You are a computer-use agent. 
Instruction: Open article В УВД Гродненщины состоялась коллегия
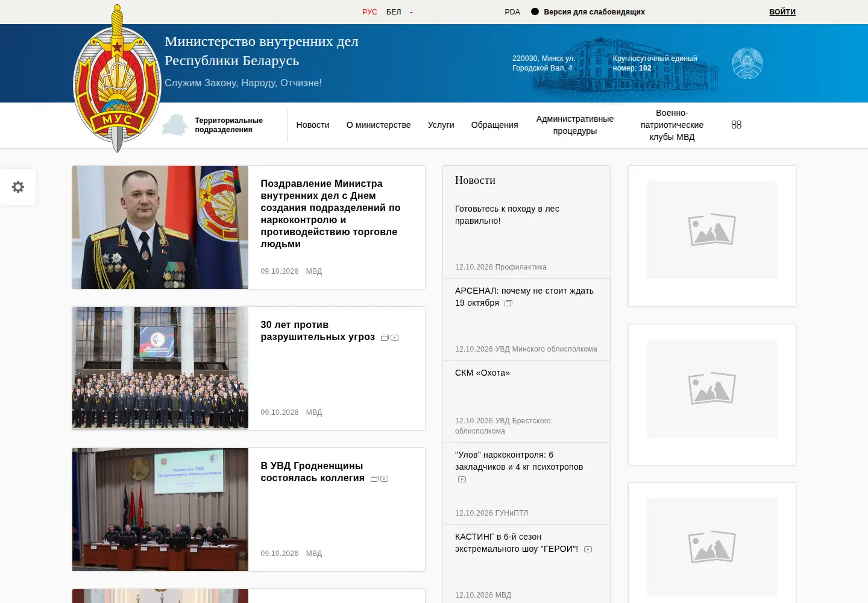(x=312, y=472)
